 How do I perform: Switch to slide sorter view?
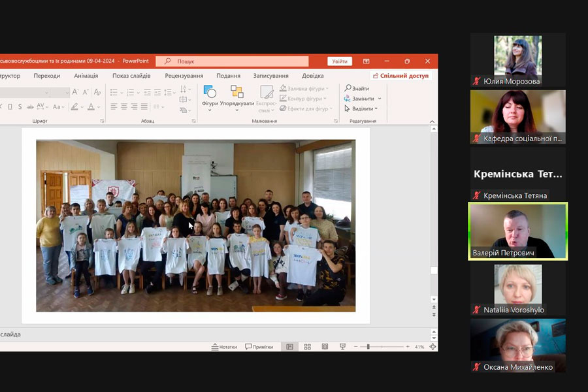click(307, 346)
